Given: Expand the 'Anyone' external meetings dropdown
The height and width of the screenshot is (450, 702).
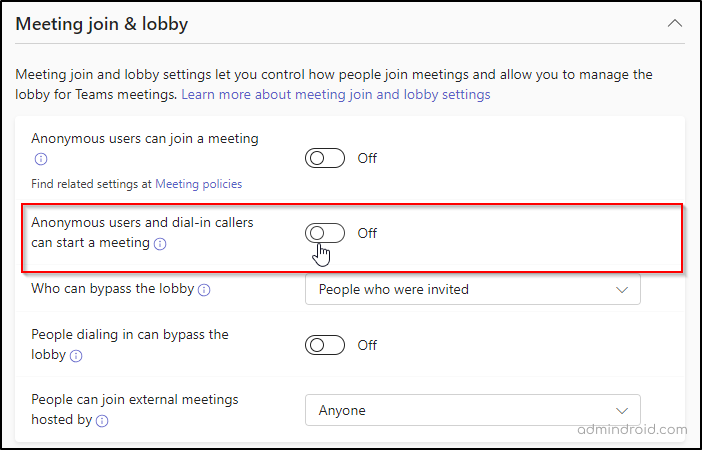Looking at the screenshot, I should [x=472, y=410].
